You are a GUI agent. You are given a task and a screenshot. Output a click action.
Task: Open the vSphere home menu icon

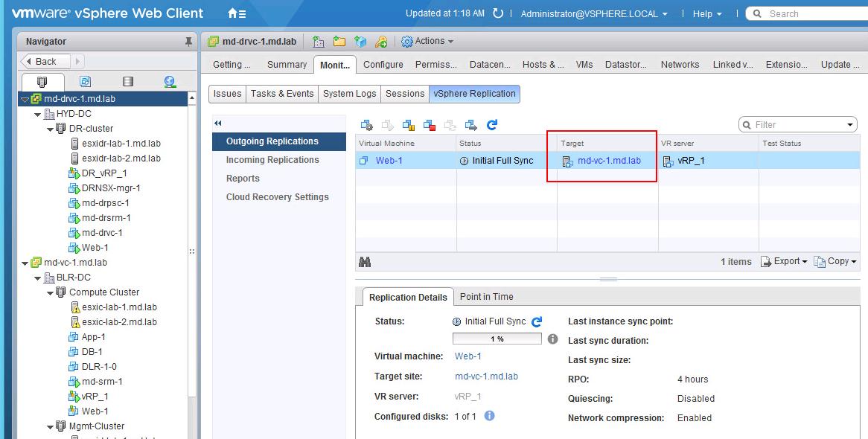237,13
